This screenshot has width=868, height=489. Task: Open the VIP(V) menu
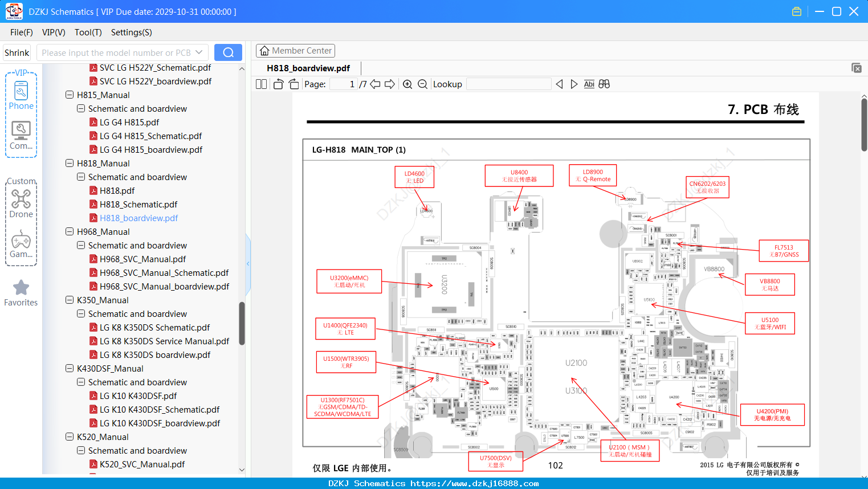[54, 32]
